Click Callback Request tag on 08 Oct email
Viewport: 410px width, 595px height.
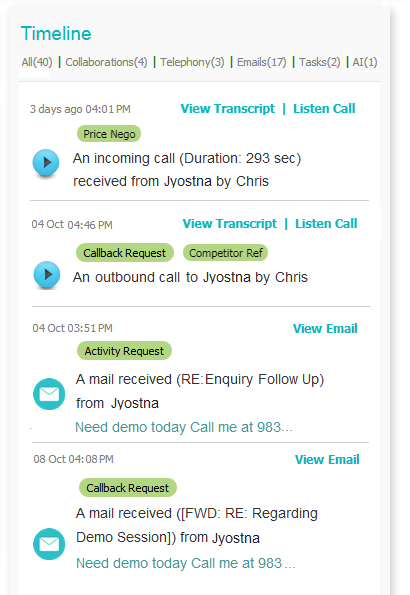click(128, 488)
